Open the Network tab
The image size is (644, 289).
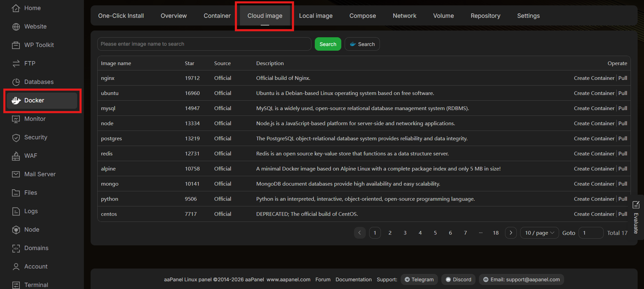[404, 16]
